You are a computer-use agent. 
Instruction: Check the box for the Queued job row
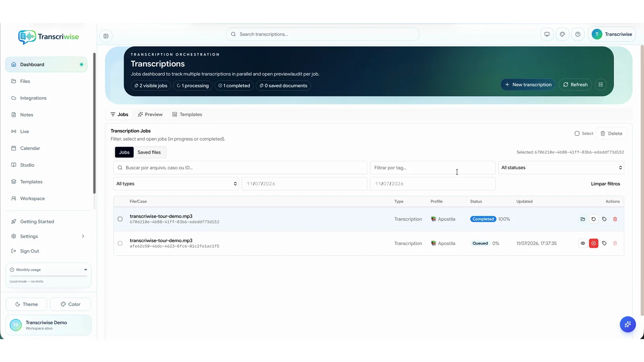[x=120, y=243]
